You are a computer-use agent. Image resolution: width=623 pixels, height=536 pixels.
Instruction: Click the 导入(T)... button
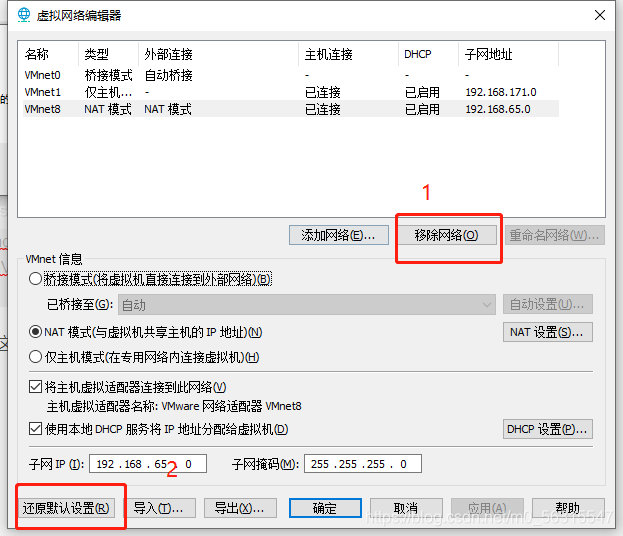tap(159, 508)
